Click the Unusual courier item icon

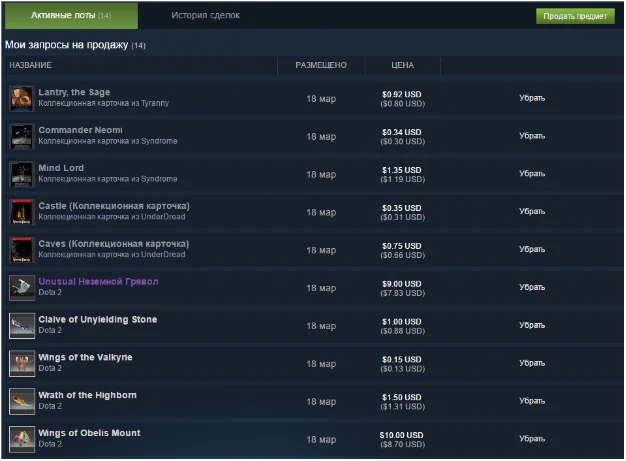21,288
